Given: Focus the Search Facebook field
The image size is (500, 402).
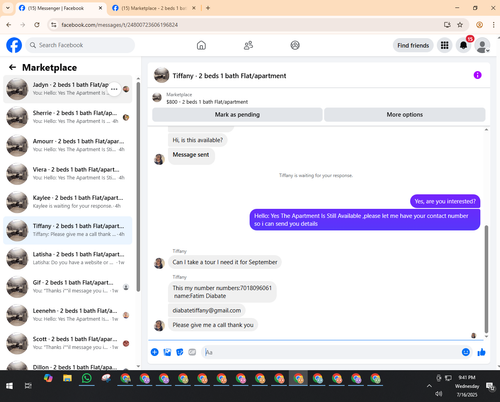Looking at the screenshot, I should point(80,45).
